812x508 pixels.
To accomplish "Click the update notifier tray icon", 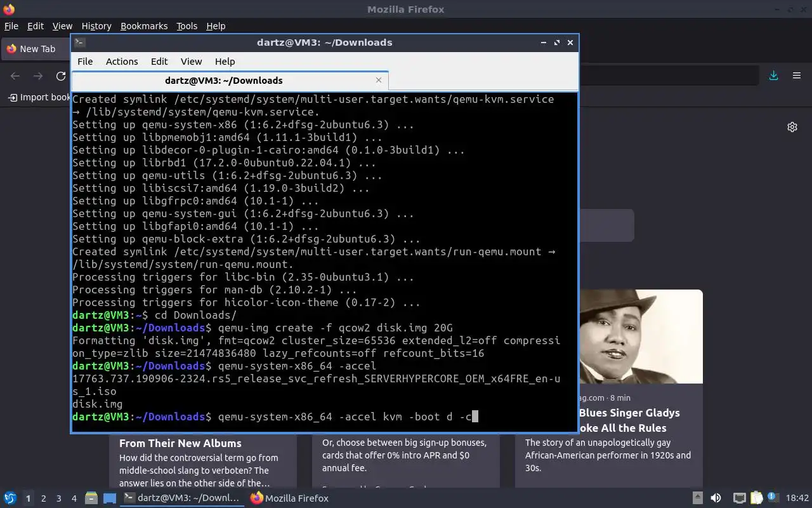I will click(x=773, y=498).
